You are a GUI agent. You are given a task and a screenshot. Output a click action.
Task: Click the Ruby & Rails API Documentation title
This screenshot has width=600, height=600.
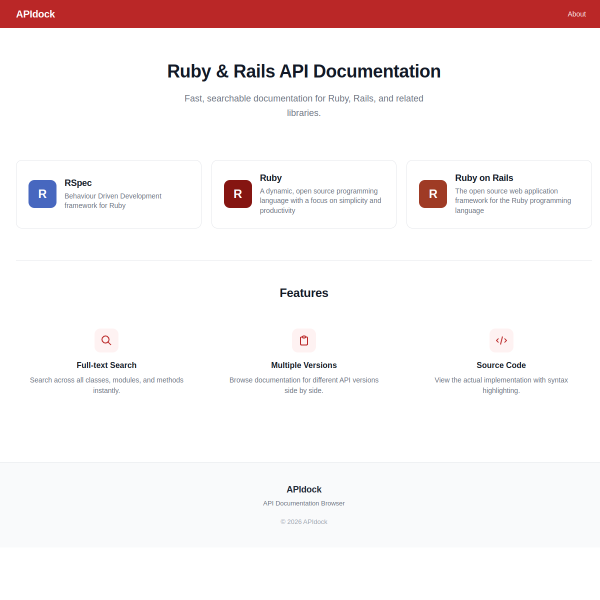(x=304, y=71)
